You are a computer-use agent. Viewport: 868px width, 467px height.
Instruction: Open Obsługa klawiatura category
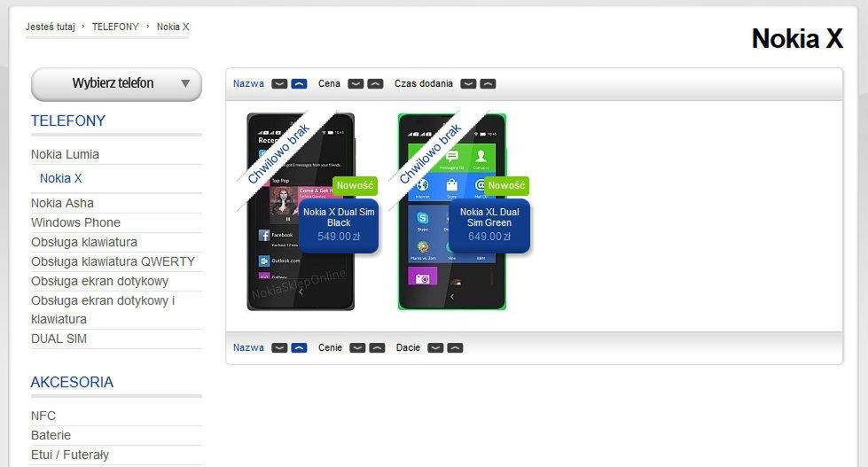[x=84, y=242]
